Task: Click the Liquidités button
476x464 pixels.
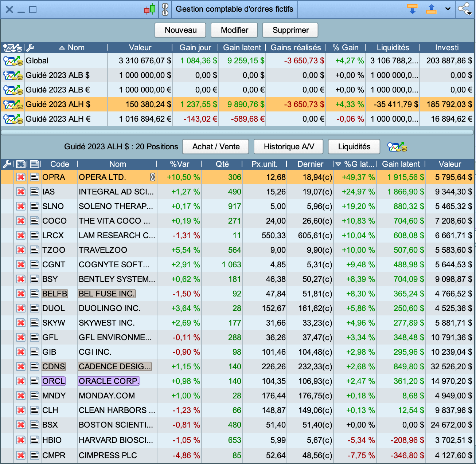Action: (x=354, y=147)
